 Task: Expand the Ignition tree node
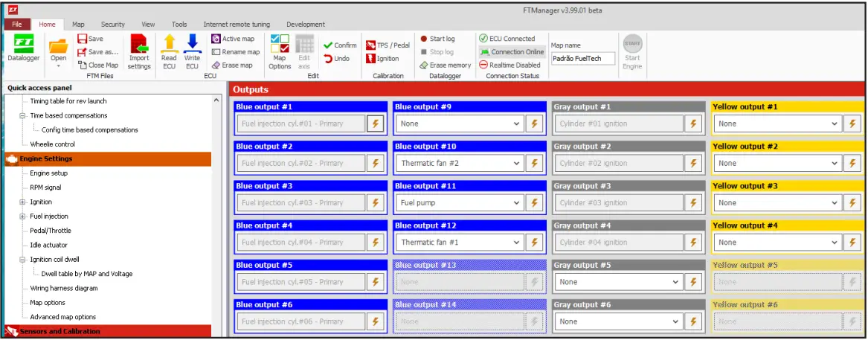(x=23, y=202)
